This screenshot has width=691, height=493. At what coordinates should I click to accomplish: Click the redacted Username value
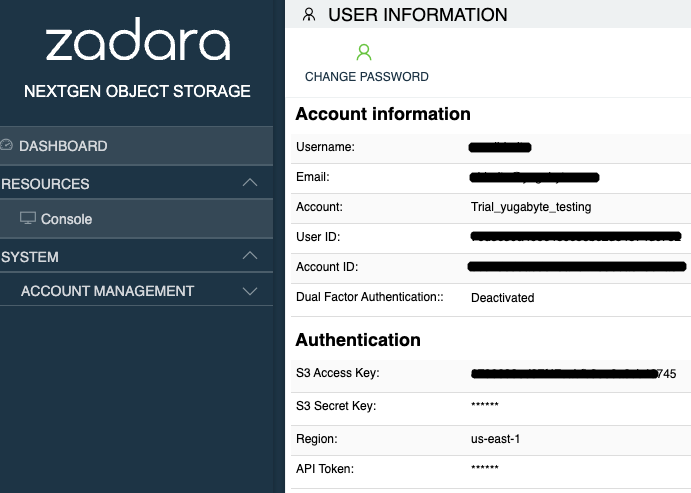pyautogui.click(x=500, y=147)
